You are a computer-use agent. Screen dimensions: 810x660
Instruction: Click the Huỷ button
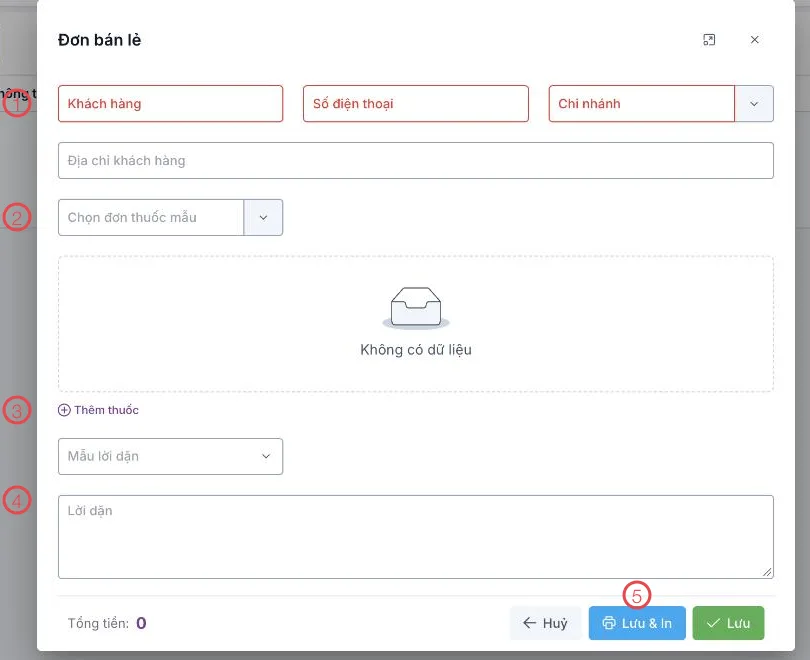tap(546, 623)
